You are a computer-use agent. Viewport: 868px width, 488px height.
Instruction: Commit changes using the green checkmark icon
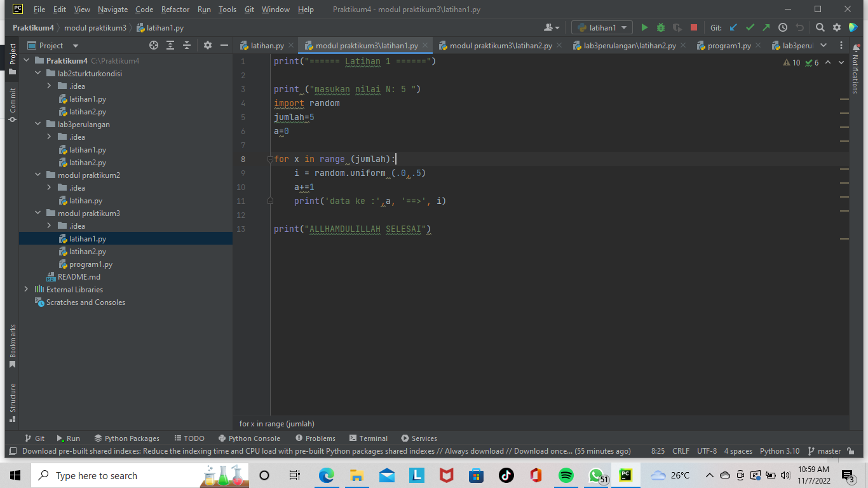[750, 27]
